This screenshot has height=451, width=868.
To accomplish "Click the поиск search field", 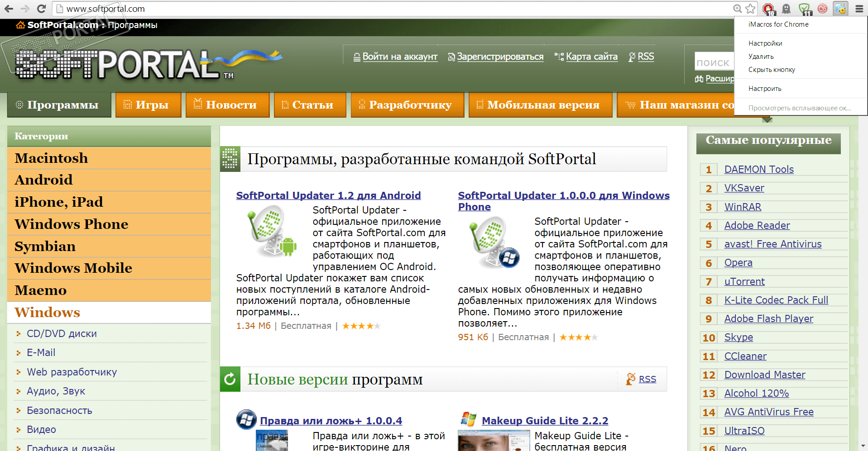I will [715, 62].
